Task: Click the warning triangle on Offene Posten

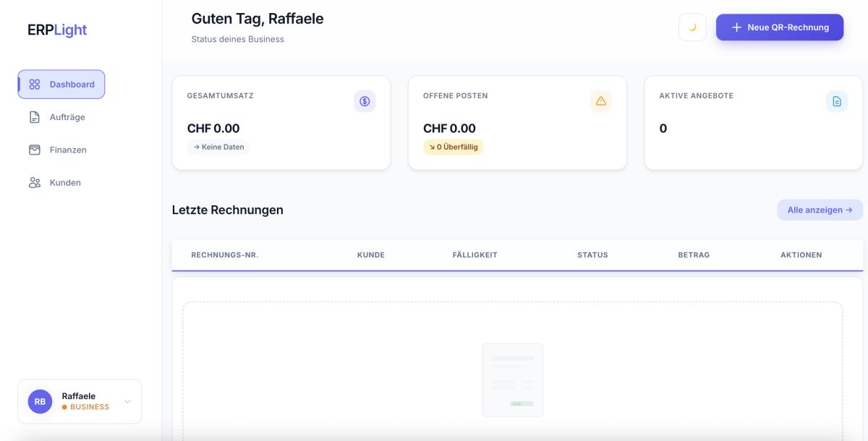Action: coord(600,101)
